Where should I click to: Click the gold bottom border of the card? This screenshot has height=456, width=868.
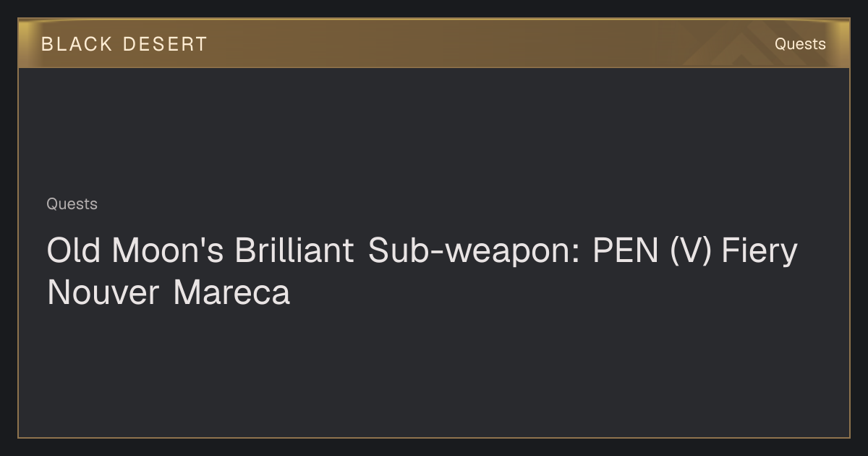coord(434,437)
